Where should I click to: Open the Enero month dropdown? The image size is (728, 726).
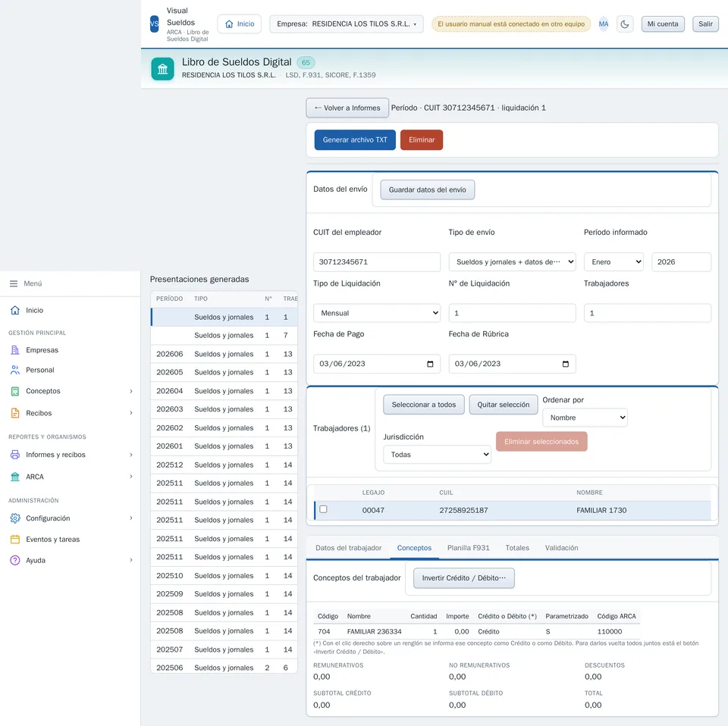(x=613, y=262)
